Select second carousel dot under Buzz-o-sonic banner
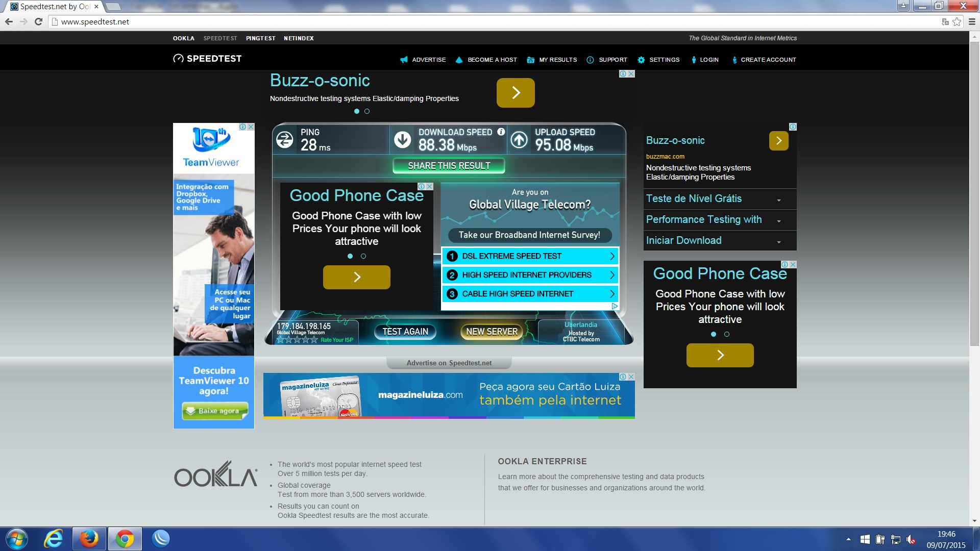Viewport: 980px width, 551px height. click(367, 111)
